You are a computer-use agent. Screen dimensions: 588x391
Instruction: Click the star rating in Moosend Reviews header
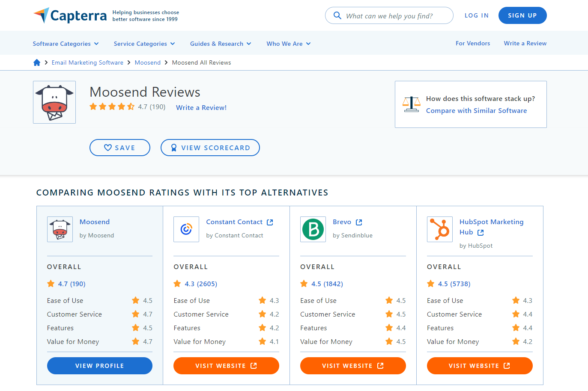tap(112, 107)
